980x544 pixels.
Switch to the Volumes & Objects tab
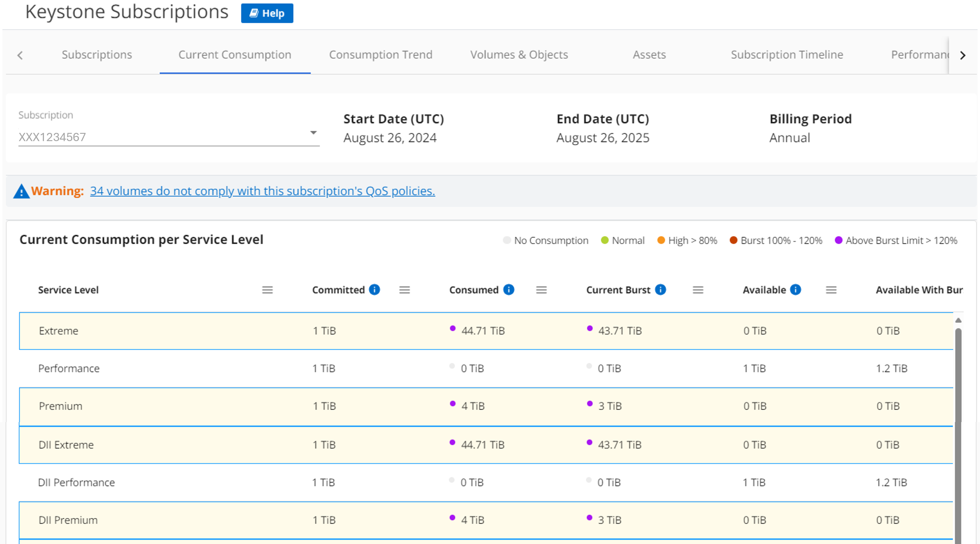pyautogui.click(x=519, y=54)
